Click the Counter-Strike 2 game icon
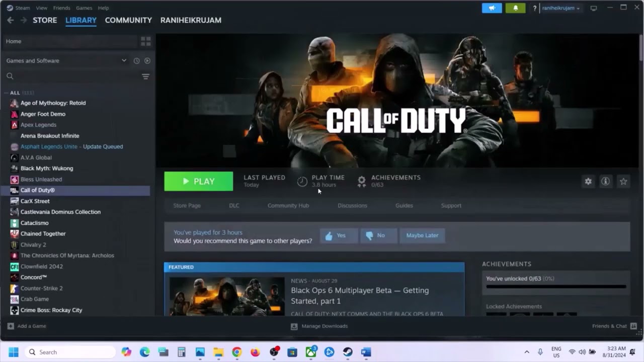Screen dimensions: 644x362 (14, 288)
